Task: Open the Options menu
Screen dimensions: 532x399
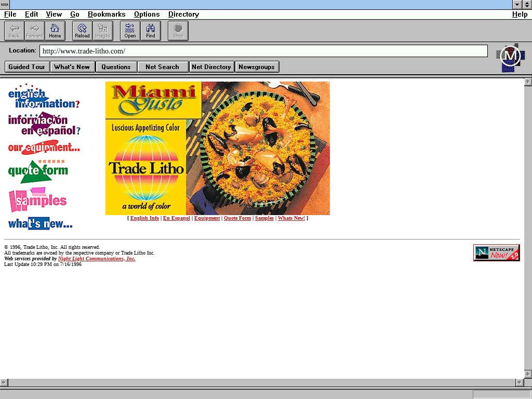Action: point(147,15)
